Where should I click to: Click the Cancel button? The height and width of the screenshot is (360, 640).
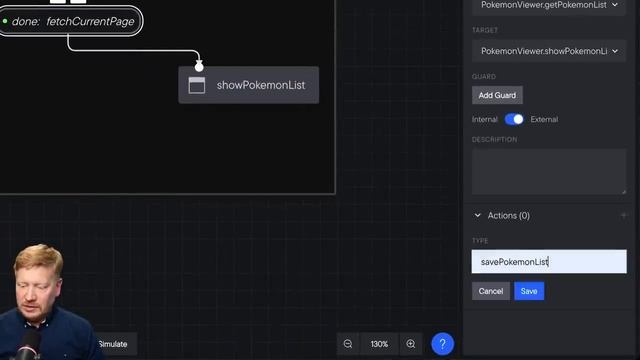click(491, 291)
